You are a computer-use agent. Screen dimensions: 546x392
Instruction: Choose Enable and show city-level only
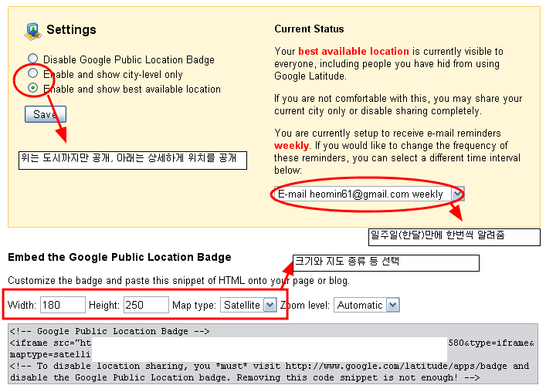pyautogui.click(x=32, y=73)
